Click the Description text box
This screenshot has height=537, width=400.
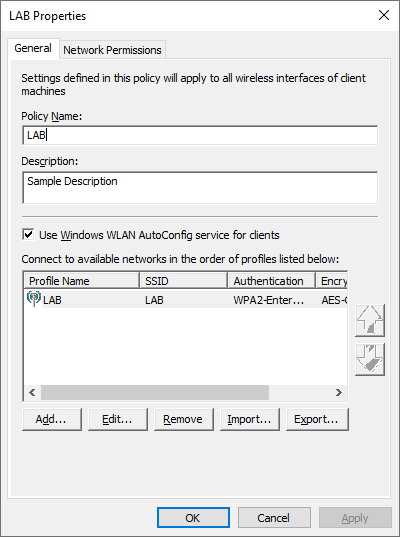pyautogui.click(x=200, y=188)
